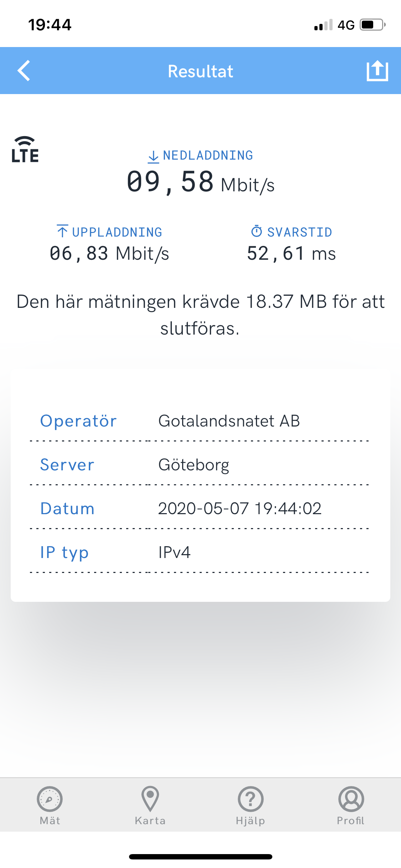Tap the 09,58 Mbit/s download value
Image resolution: width=401 pixels, height=868 pixels.
(x=201, y=182)
